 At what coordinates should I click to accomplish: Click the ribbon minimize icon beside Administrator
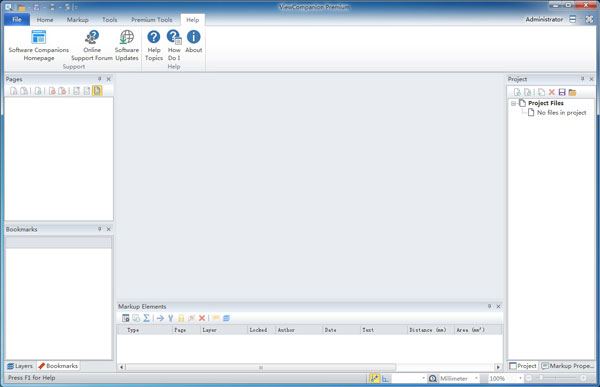coord(572,19)
